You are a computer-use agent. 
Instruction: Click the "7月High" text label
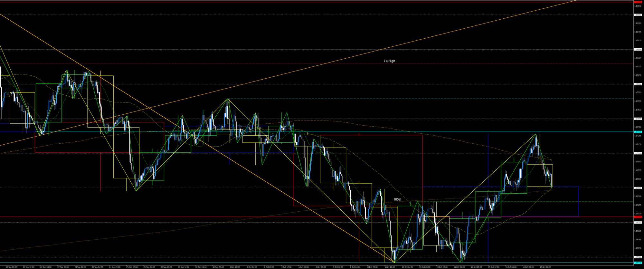click(389, 61)
